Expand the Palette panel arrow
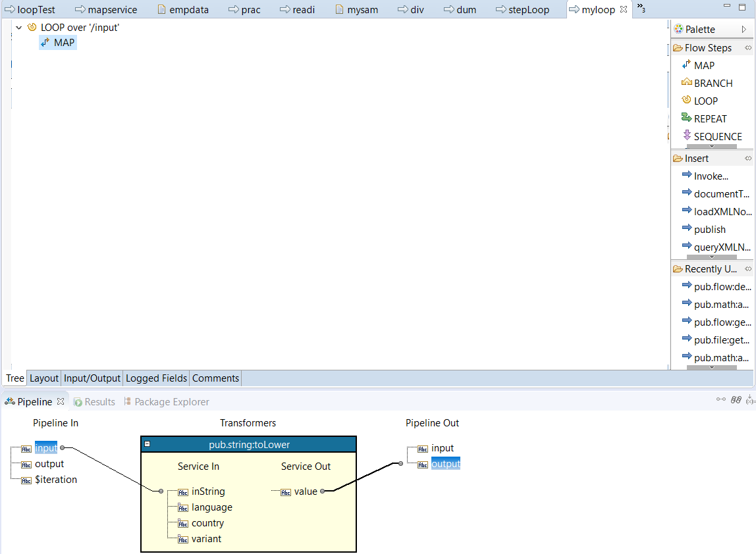 coord(744,30)
